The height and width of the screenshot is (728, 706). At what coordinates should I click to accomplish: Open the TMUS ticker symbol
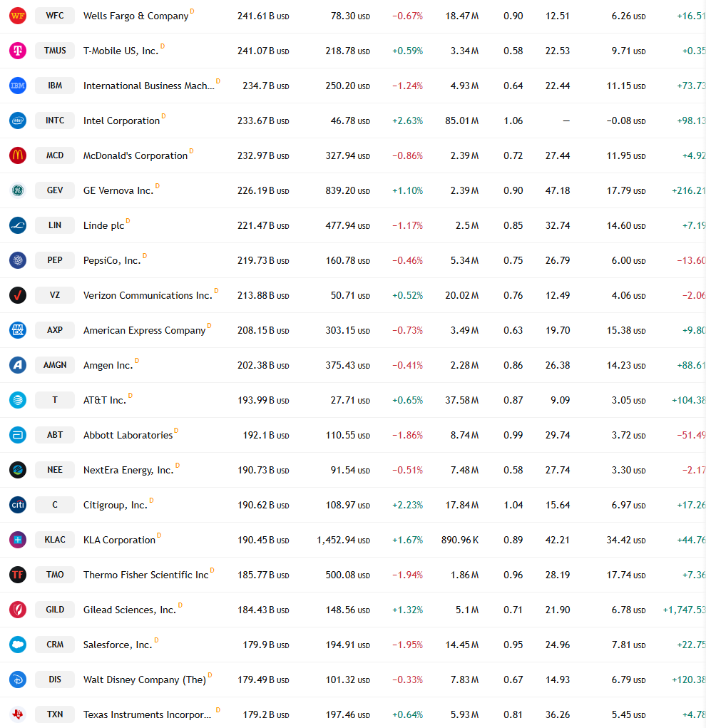click(55, 51)
